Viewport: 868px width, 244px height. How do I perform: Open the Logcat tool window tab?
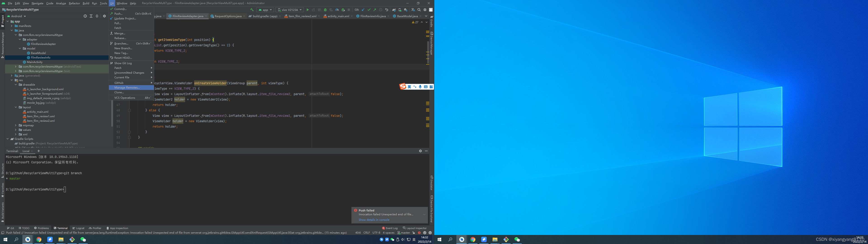[x=78, y=228]
